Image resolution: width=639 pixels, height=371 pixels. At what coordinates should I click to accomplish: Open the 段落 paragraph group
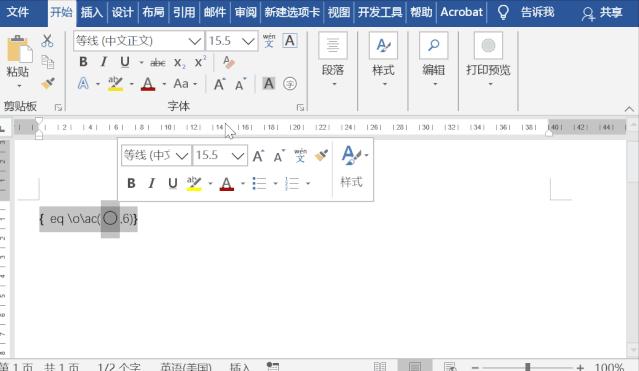coord(333,59)
